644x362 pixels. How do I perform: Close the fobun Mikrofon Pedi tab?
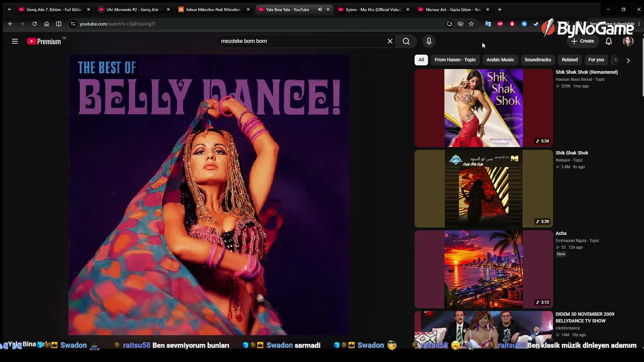point(248,10)
